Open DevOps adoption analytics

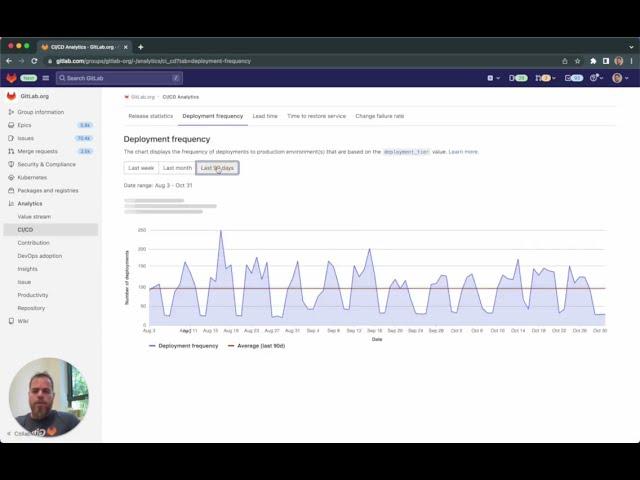click(40, 256)
